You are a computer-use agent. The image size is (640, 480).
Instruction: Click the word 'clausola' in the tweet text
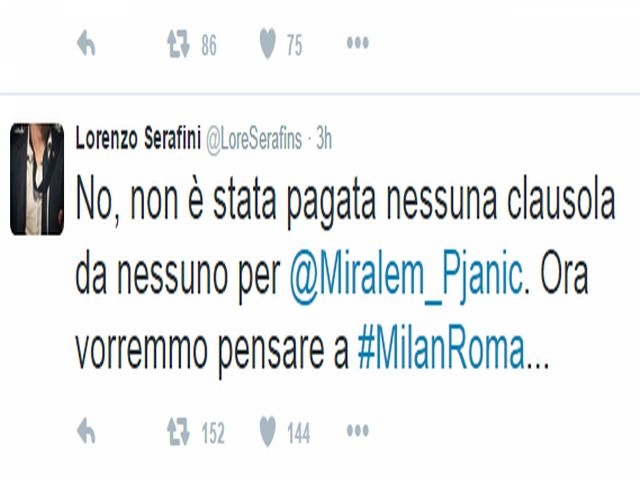[x=561, y=201]
